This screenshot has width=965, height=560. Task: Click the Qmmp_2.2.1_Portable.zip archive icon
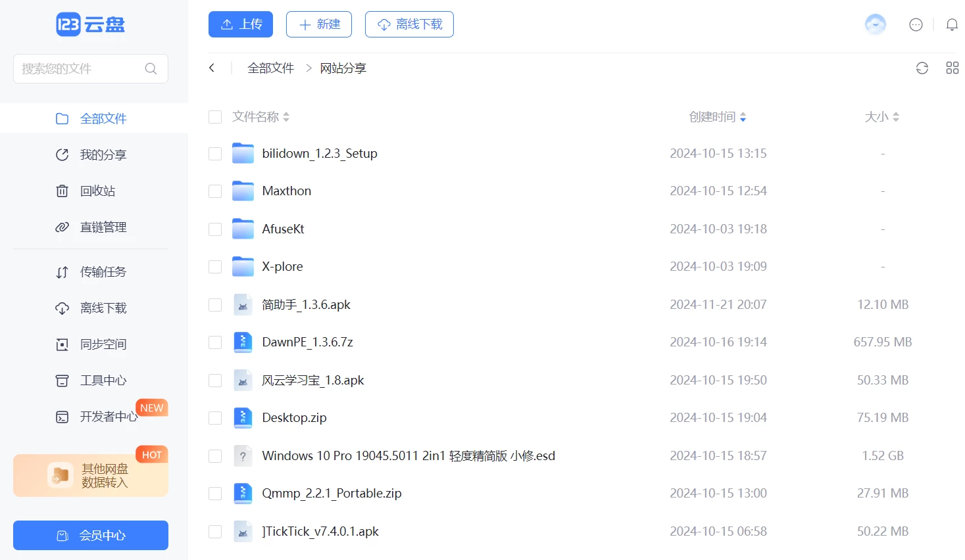tap(243, 494)
